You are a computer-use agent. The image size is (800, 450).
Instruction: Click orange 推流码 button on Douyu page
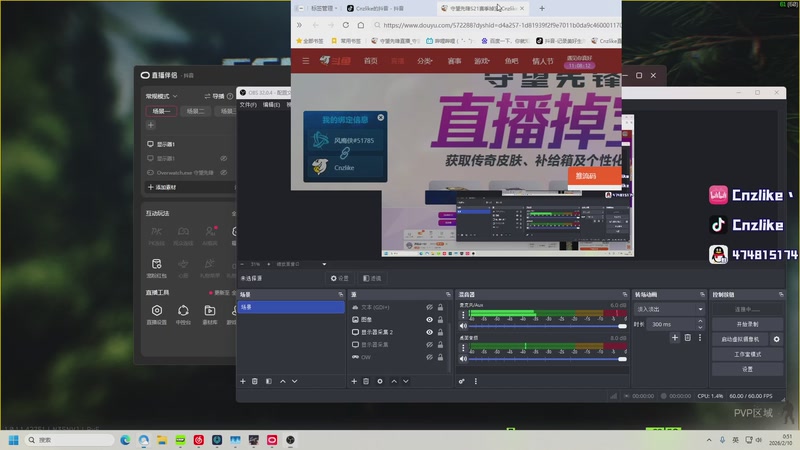(x=594, y=176)
